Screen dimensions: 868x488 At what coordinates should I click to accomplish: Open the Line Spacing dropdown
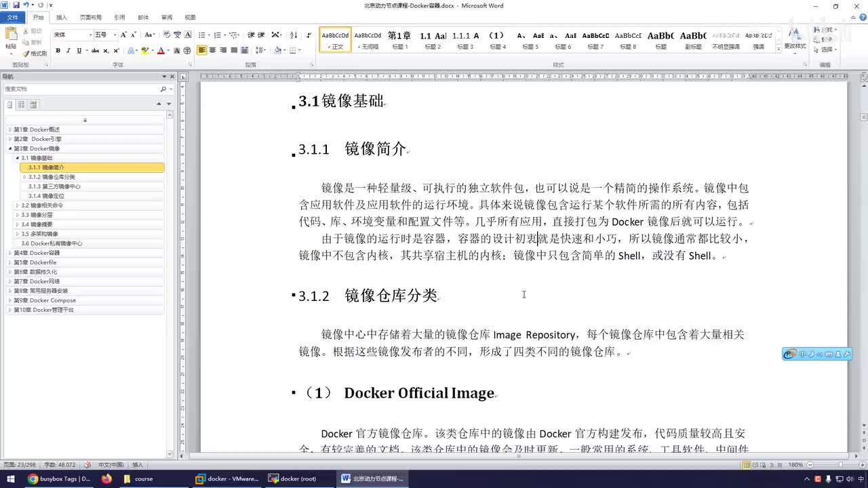pos(262,51)
